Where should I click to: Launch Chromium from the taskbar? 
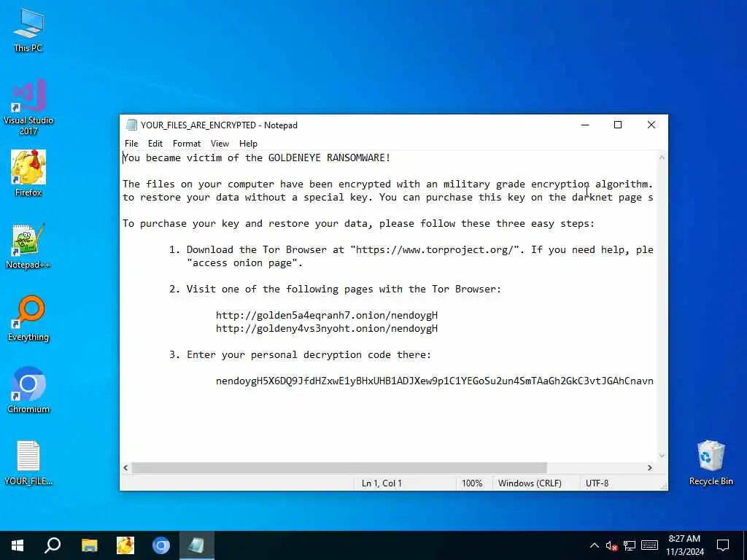point(161,545)
